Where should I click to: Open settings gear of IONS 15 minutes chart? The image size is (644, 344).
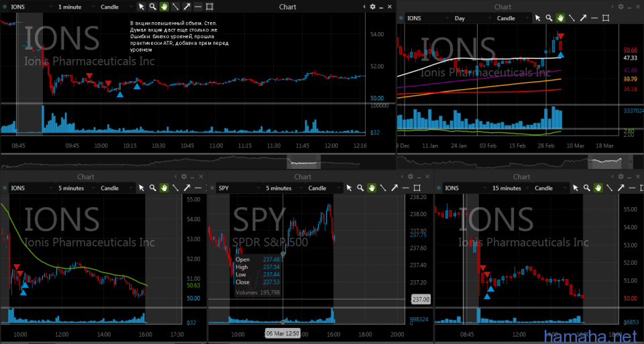coord(621,176)
